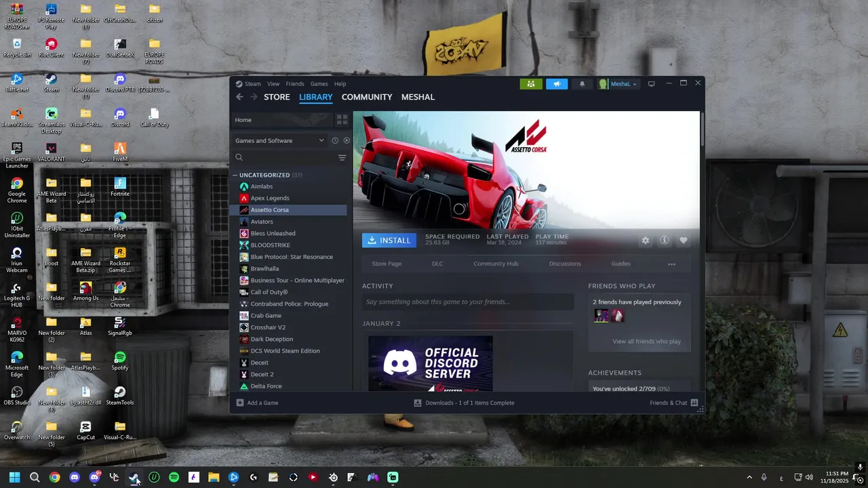Open the advanced library filter icon

(342, 157)
